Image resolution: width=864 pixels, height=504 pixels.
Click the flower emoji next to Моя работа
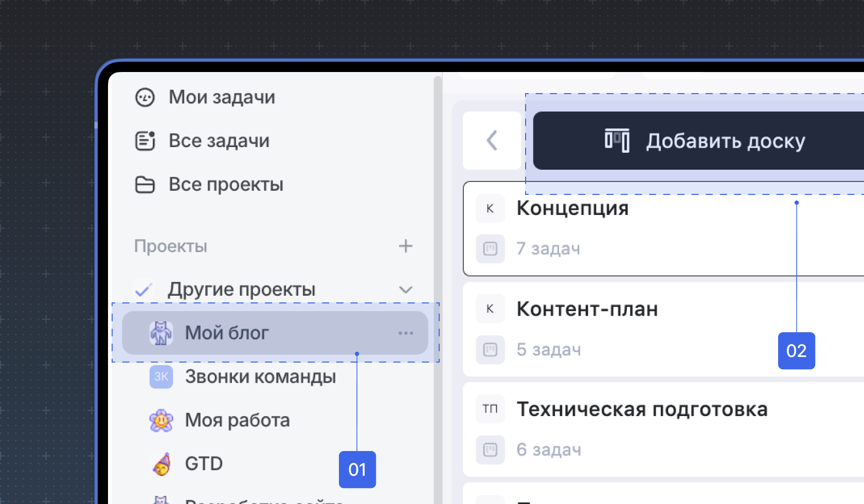tap(160, 420)
